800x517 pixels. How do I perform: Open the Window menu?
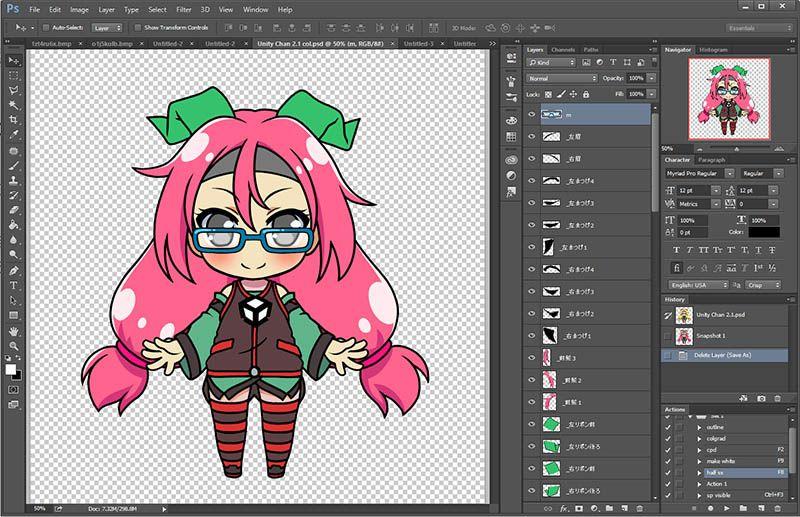click(x=255, y=9)
